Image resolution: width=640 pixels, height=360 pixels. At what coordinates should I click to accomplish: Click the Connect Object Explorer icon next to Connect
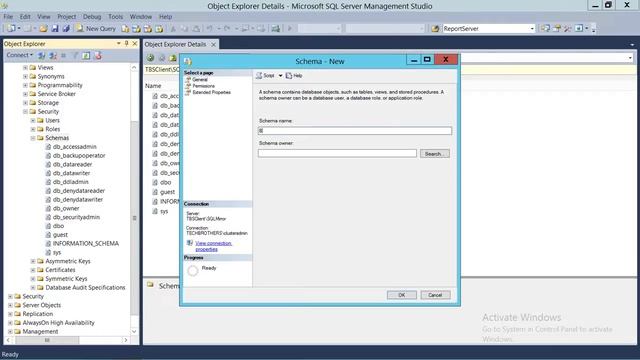point(42,56)
